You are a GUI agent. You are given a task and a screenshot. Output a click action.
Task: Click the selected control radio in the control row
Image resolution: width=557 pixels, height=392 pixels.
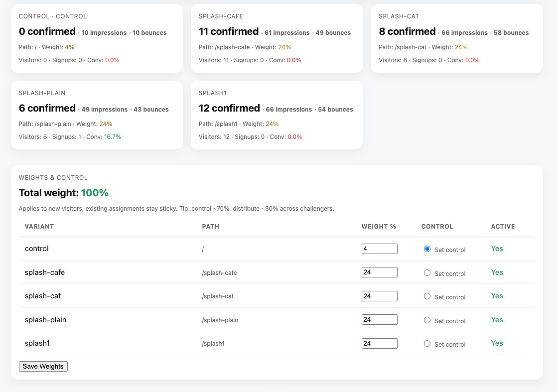[427, 249]
